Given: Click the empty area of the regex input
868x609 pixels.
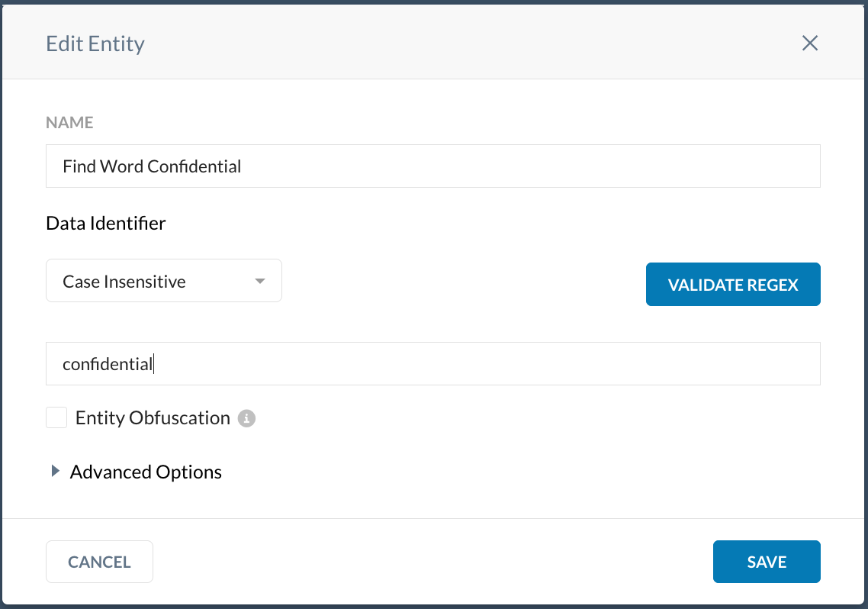Looking at the screenshot, I should (x=487, y=364).
